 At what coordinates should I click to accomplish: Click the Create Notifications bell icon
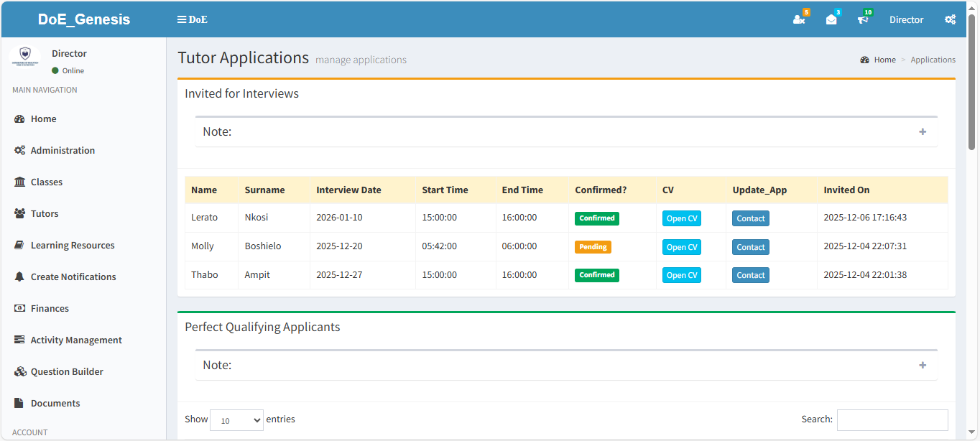[x=19, y=277]
